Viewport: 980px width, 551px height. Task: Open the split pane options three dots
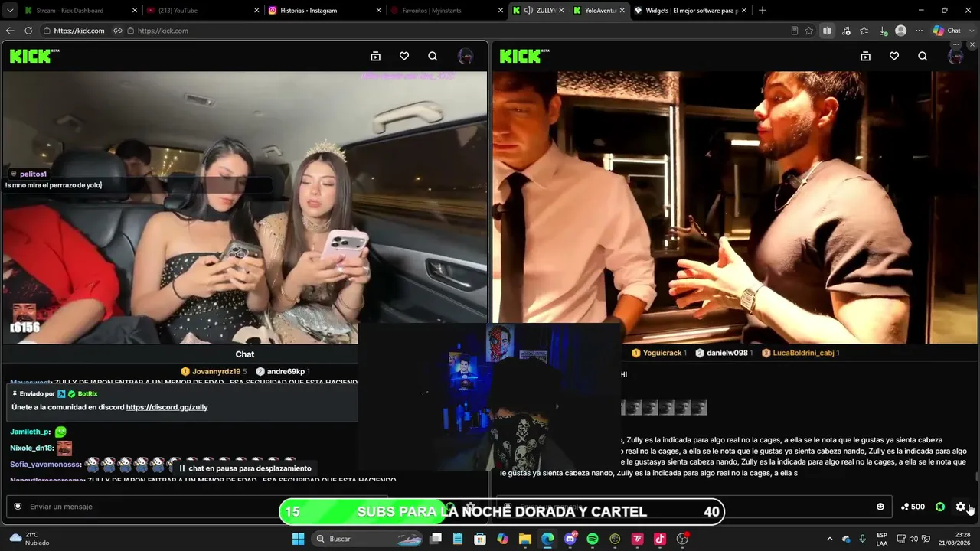click(x=955, y=44)
